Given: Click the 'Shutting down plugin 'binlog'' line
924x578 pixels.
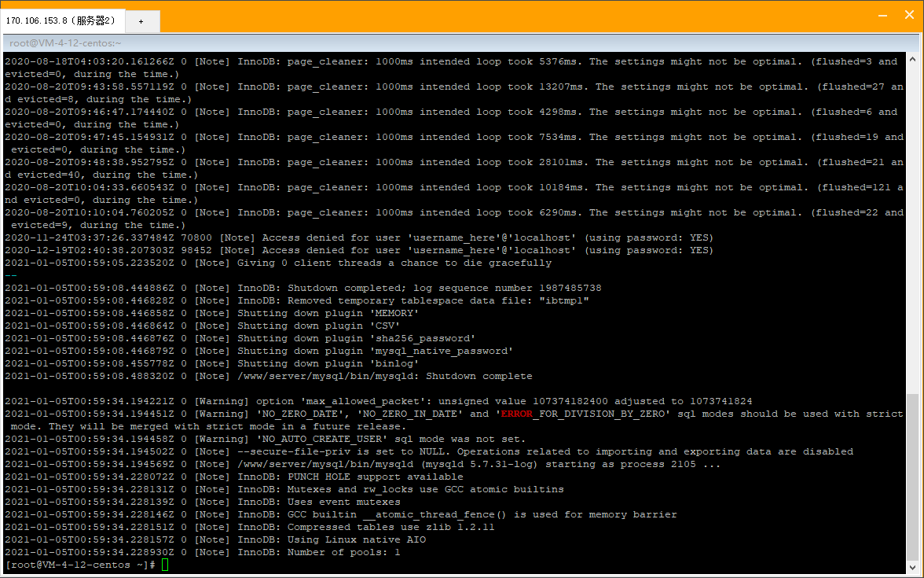Looking at the screenshot, I should click(x=211, y=364).
